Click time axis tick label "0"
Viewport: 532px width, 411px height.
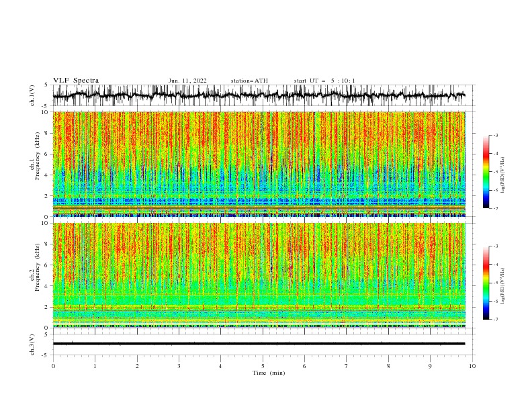[53, 366]
